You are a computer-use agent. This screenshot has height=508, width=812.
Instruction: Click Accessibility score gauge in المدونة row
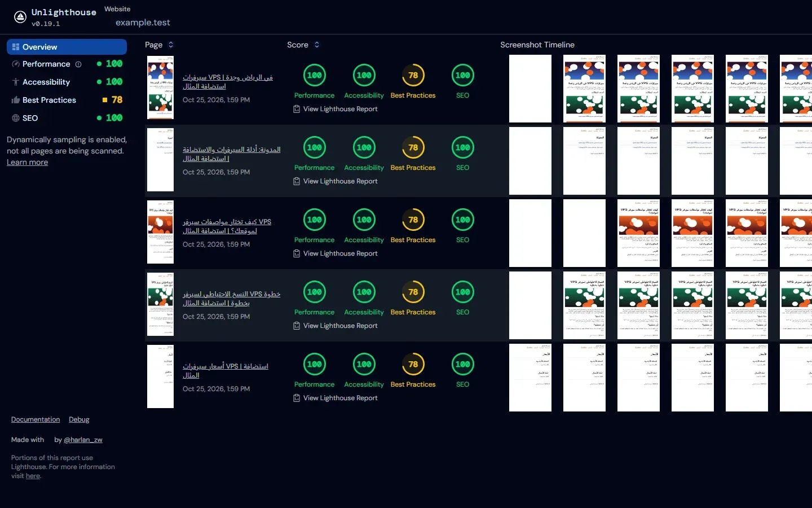(x=364, y=147)
